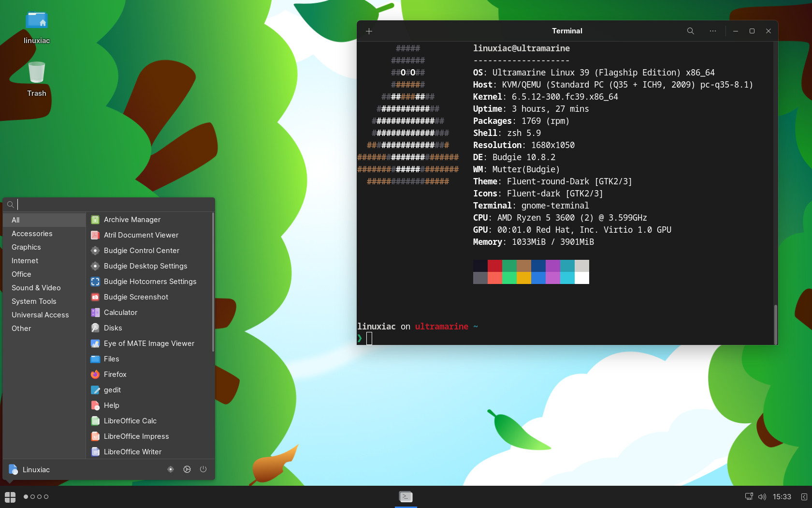Open gedit text editor icon
The image size is (812, 508).
(95, 390)
